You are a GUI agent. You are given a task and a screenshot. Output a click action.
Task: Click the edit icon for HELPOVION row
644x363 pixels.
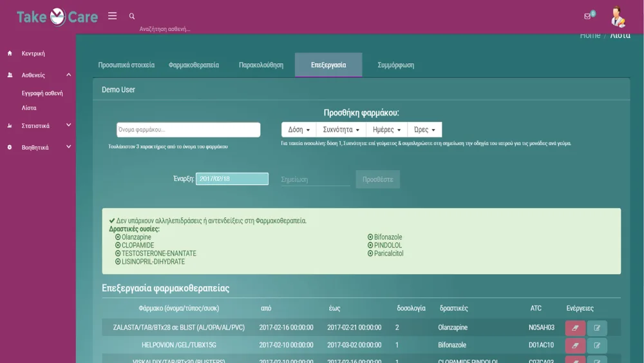[597, 346]
